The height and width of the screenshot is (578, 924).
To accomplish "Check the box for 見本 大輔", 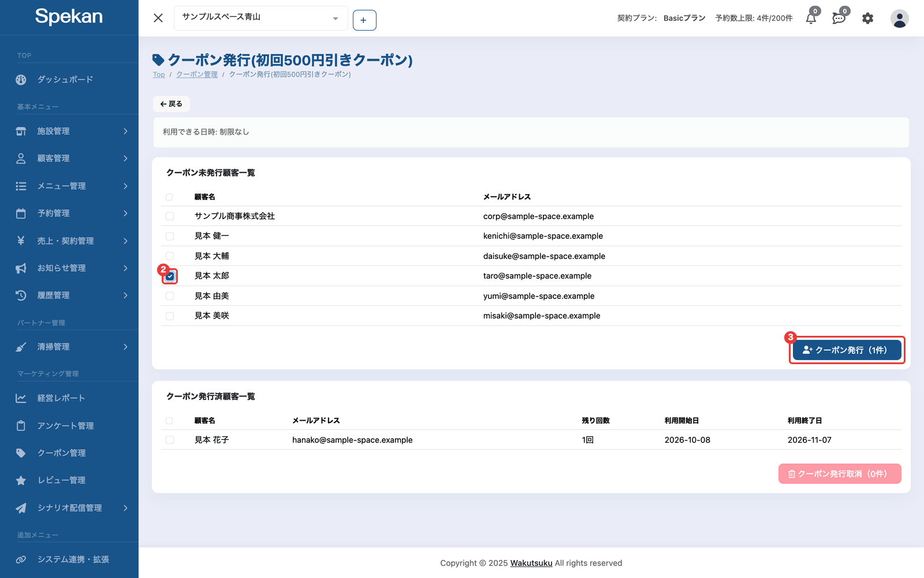I will coord(170,256).
